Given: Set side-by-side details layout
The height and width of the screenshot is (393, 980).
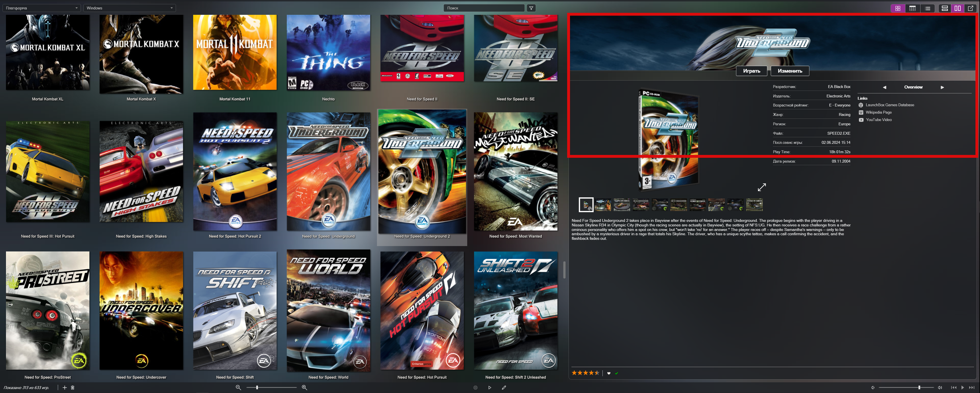Looking at the screenshot, I should click(x=958, y=8).
